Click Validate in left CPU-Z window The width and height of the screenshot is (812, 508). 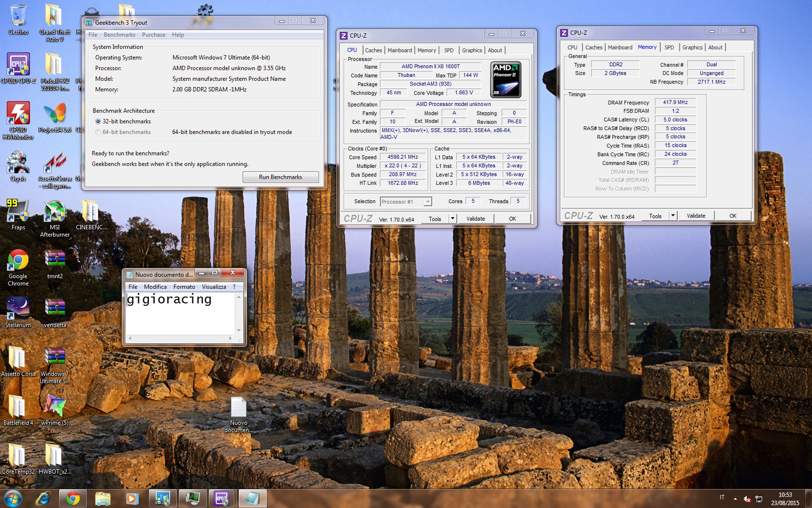click(x=476, y=219)
